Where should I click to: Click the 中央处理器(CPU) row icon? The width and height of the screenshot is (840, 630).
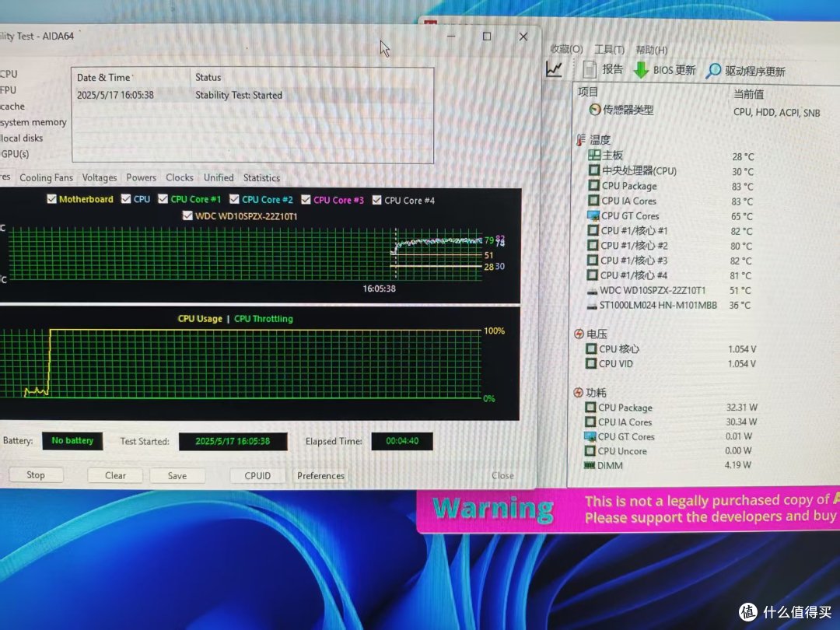593,170
